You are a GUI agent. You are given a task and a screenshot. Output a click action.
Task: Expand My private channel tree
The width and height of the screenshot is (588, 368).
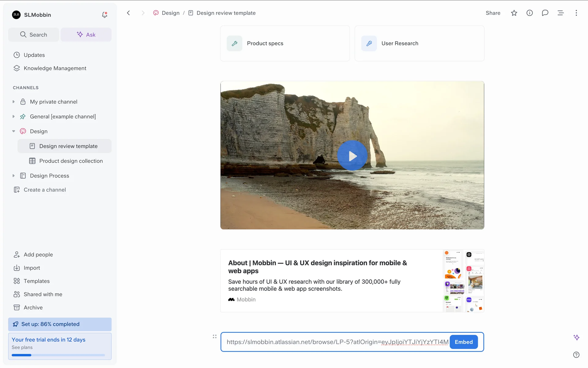13,102
